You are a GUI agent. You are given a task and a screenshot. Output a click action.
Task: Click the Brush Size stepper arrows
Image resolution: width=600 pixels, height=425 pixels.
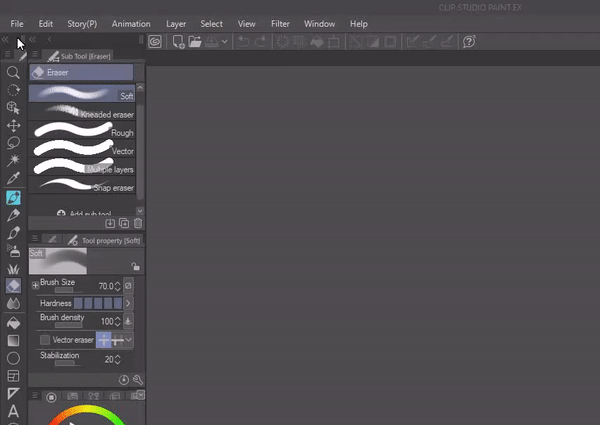click(117, 286)
